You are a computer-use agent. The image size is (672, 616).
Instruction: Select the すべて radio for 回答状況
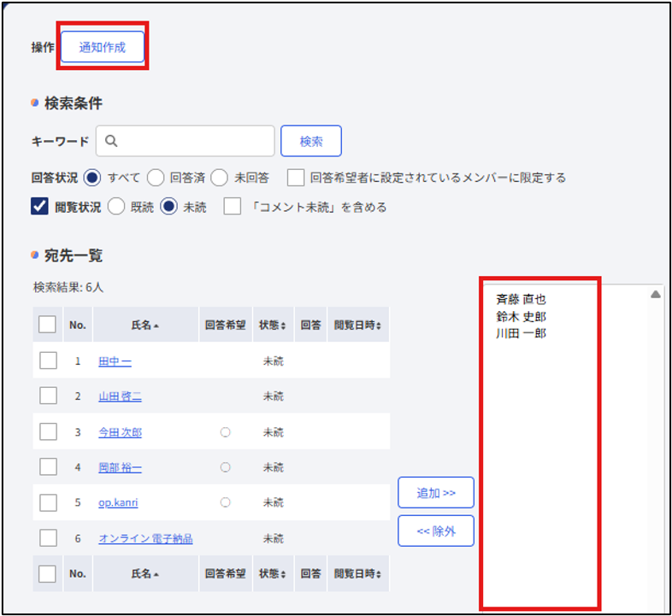(92, 178)
